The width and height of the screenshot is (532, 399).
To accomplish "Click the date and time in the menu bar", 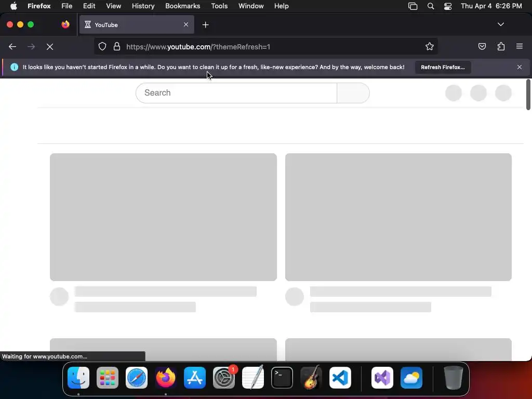I will [491, 6].
